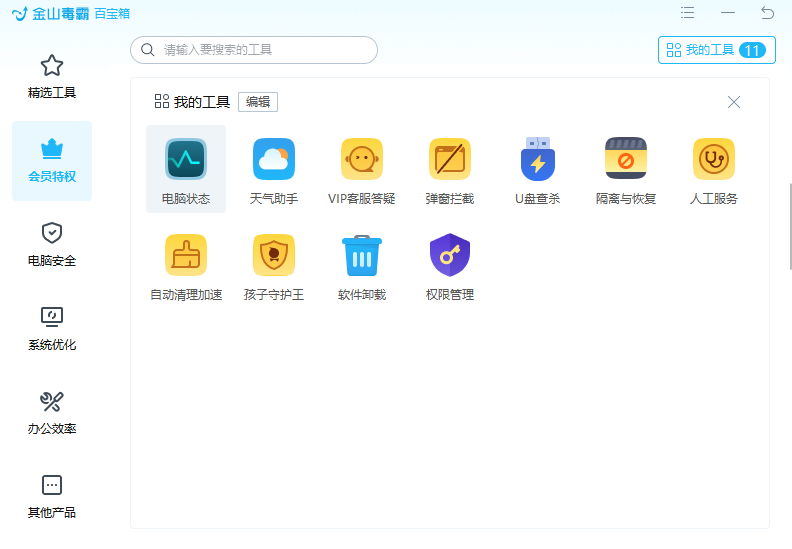The image size is (792, 549).
Task: Open the 软件卸载 uninstaller
Action: tap(362, 266)
